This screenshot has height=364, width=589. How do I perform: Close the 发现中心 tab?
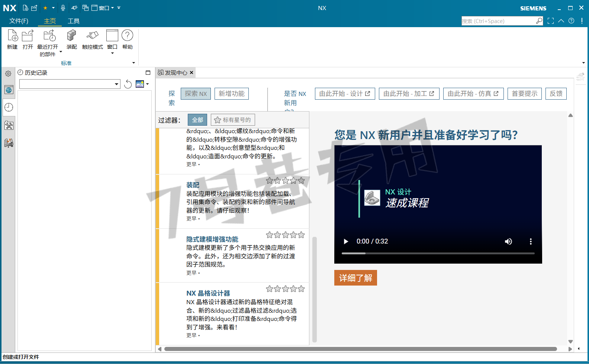point(191,73)
